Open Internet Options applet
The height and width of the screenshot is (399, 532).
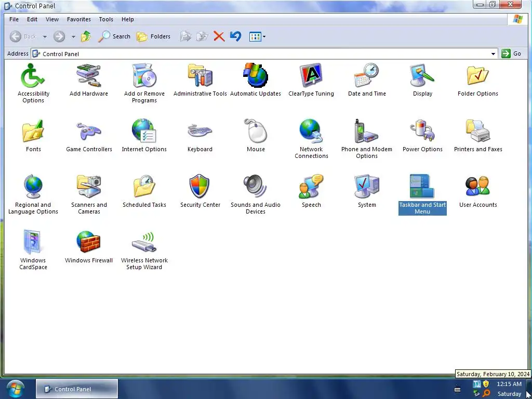tap(144, 136)
